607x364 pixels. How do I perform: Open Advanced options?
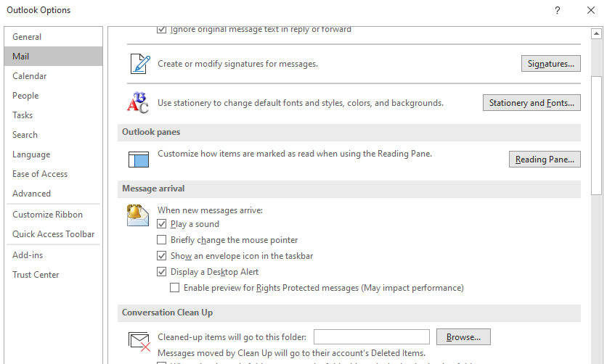point(54,194)
